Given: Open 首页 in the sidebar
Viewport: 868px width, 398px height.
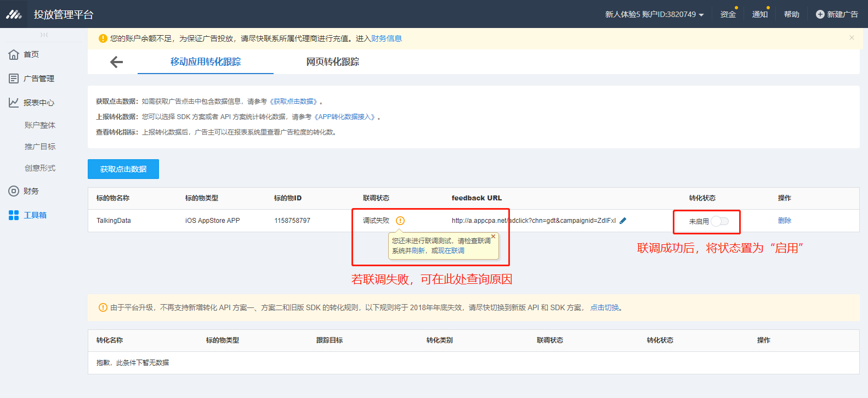Looking at the screenshot, I should (31, 54).
